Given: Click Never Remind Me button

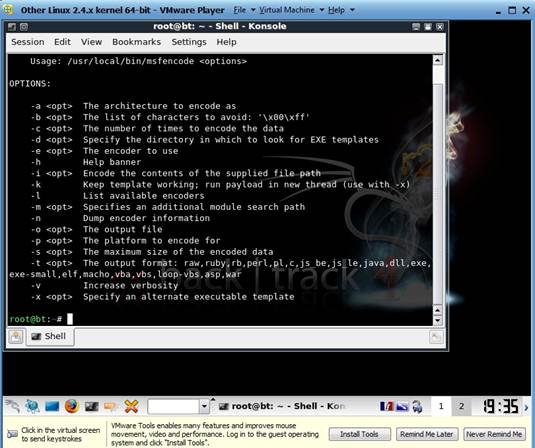Looking at the screenshot, I should tap(494, 434).
